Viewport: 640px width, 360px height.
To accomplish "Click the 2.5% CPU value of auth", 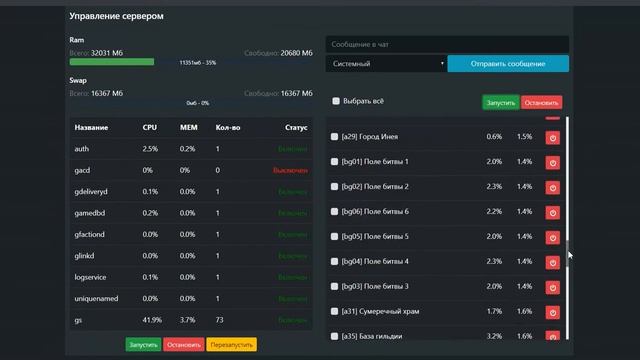I will [x=150, y=149].
